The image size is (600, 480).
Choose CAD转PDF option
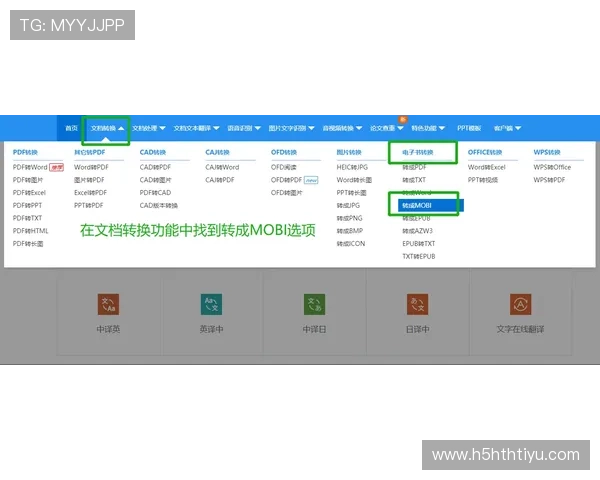tap(155, 167)
